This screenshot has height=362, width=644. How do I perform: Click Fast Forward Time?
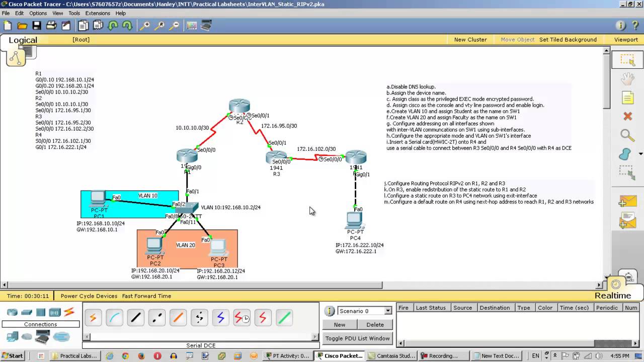[146, 296]
